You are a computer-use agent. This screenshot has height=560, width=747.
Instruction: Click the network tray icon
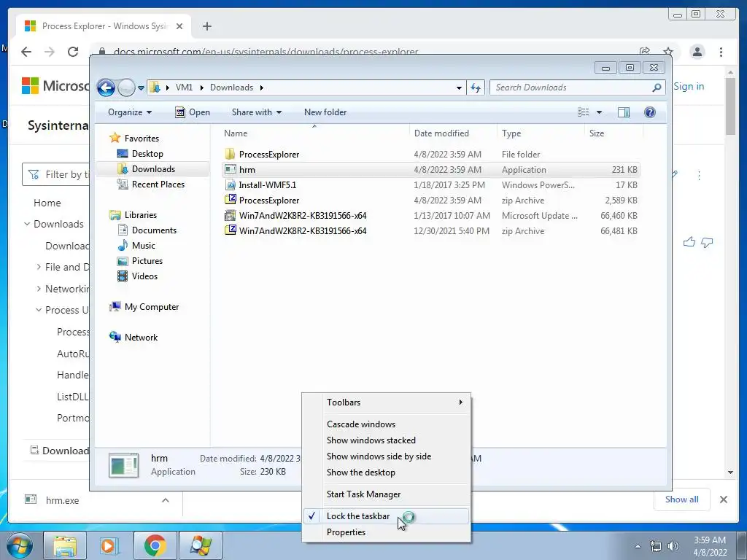[x=656, y=546]
